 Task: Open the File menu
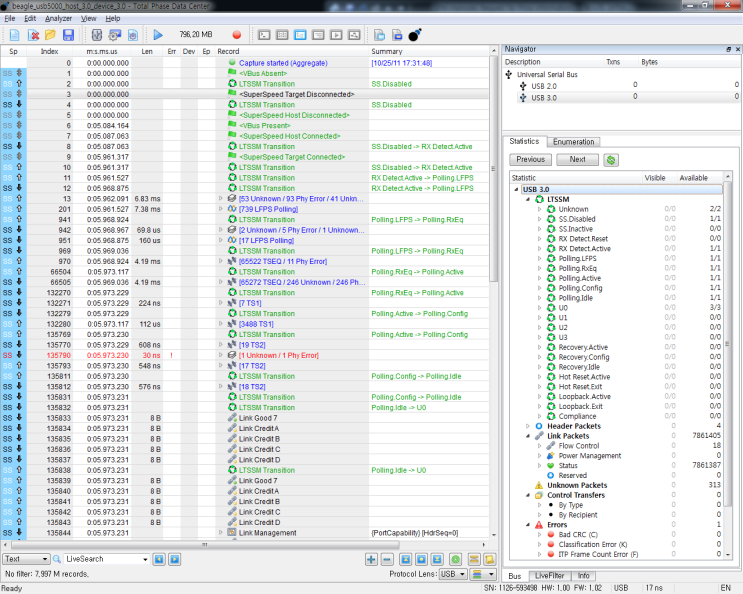coord(9,18)
